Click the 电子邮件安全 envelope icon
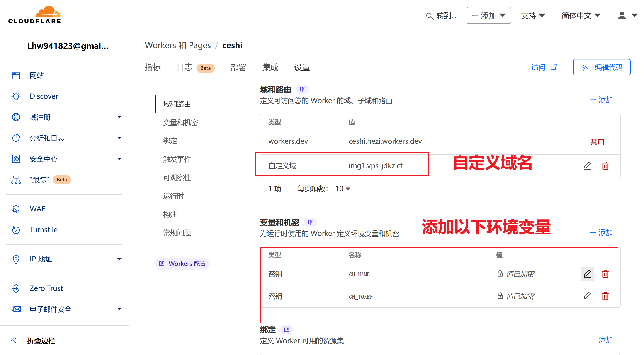Image resolution: width=644 pixels, height=355 pixels. tap(16, 309)
